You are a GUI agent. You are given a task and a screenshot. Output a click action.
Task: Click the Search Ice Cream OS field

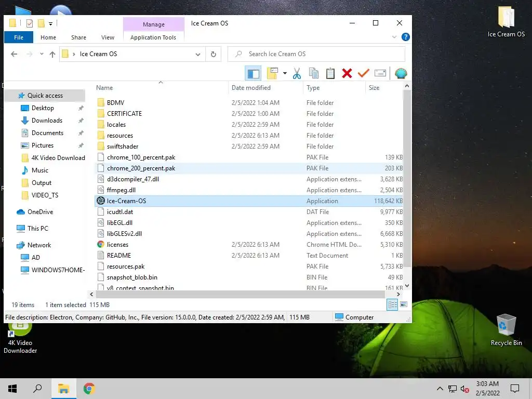(x=316, y=54)
